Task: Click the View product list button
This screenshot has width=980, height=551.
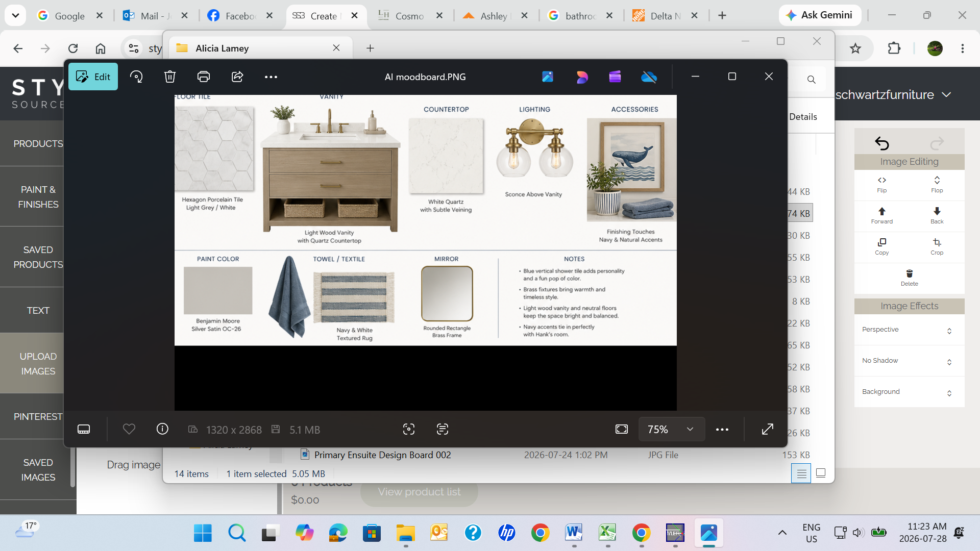Action: (419, 492)
